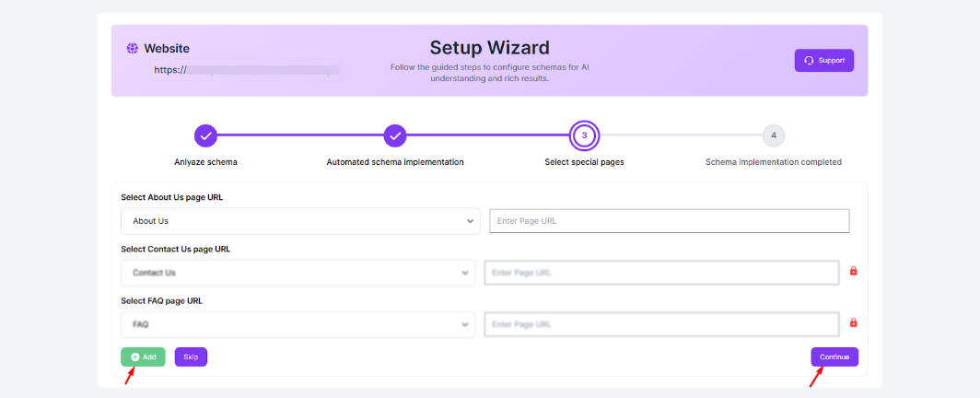
Task: Jump to step 4 circle in progress bar
Action: click(x=774, y=135)
